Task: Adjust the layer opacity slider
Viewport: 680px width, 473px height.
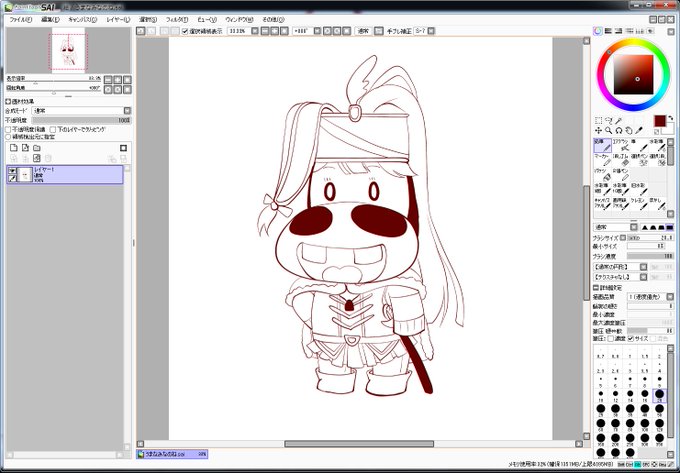Action: 81,120
